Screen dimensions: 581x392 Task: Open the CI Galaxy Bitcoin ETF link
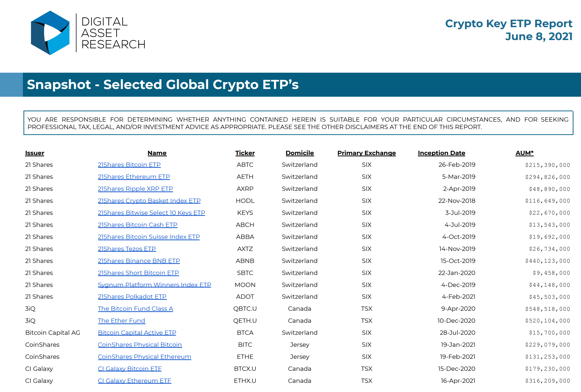tap(129, 369)
